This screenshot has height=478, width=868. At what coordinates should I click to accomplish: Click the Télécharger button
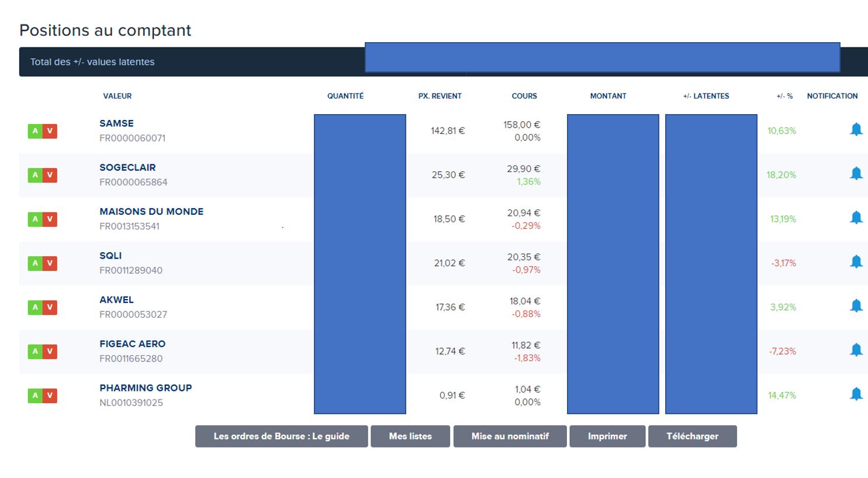[693, 436]
